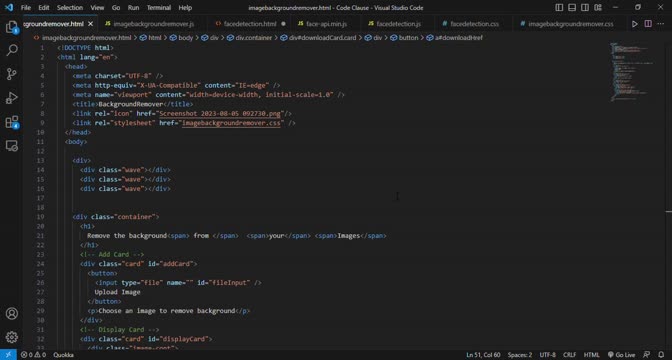Toggle the Primary Side Bar
Viewport: 672px width, 360px height.
tap(559, 7)
